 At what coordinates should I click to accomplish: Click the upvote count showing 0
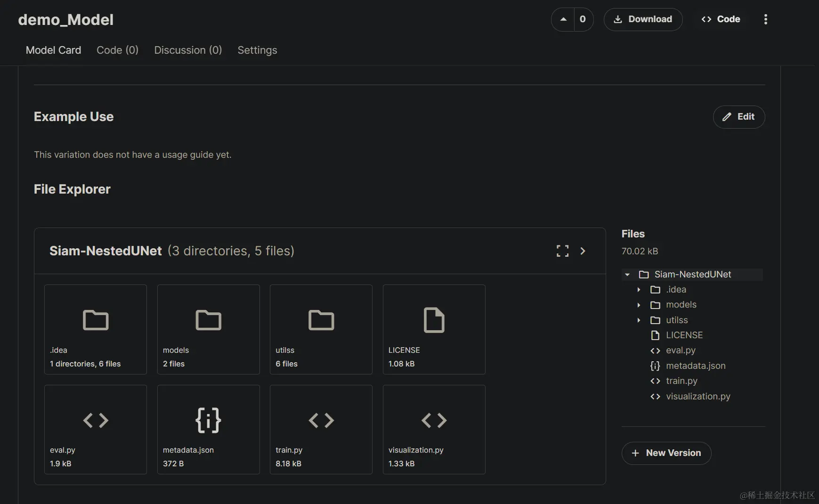click(583, 19)
